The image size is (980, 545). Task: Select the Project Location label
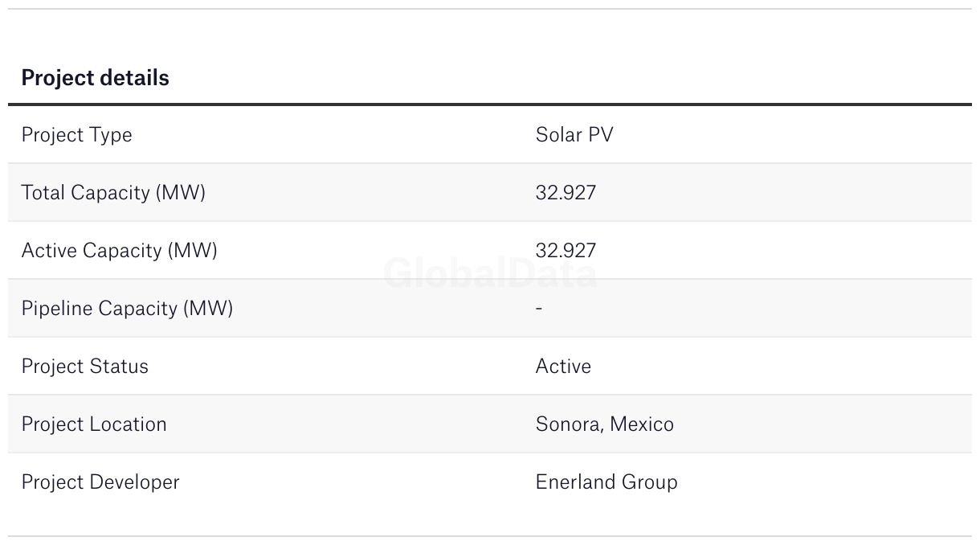pyautogui.click(x=94, y=424)
